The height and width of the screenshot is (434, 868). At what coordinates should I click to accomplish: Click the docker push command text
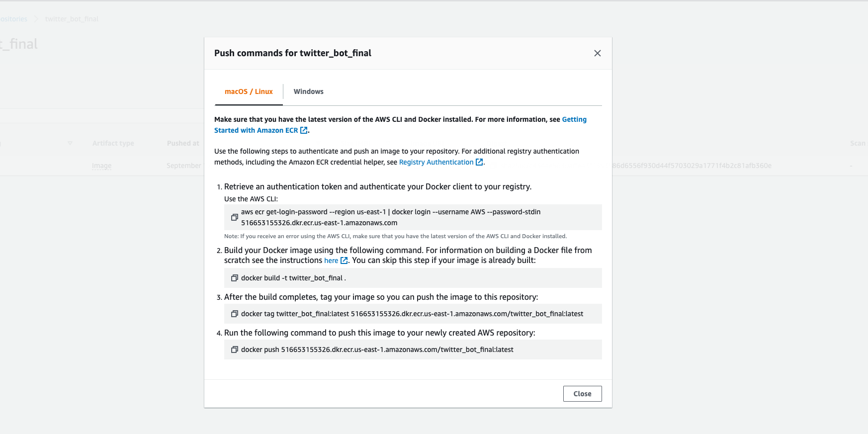point(377,349)
